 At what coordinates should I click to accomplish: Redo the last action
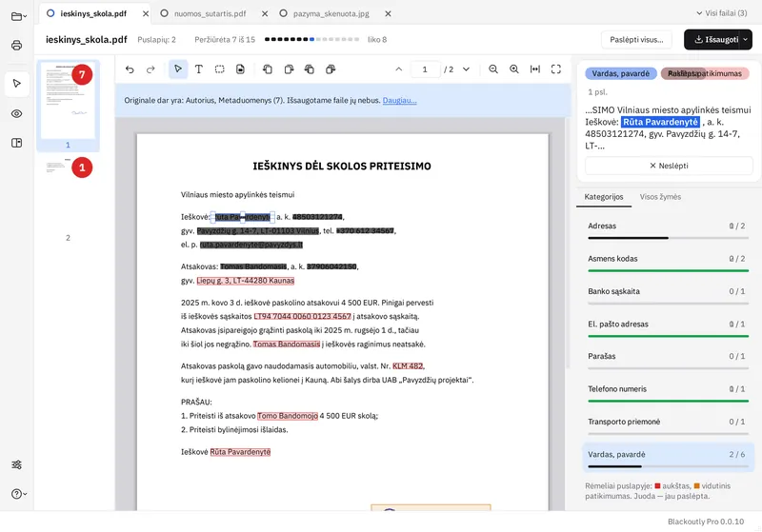click(150, 69)
